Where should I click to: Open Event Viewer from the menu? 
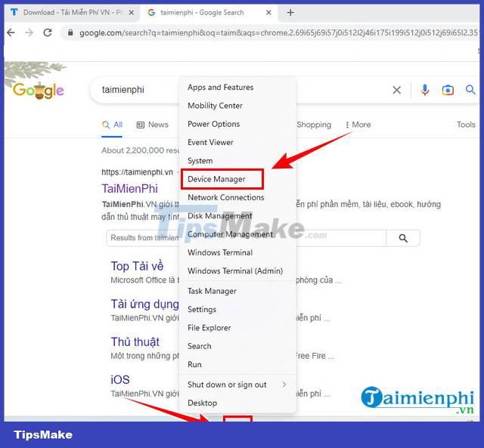pos(210,142)
